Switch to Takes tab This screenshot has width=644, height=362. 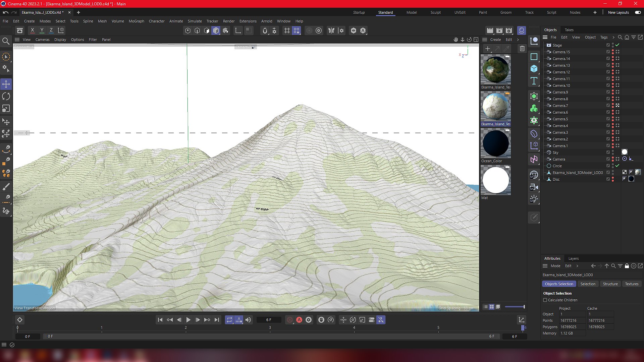click(x=569, y=30)
